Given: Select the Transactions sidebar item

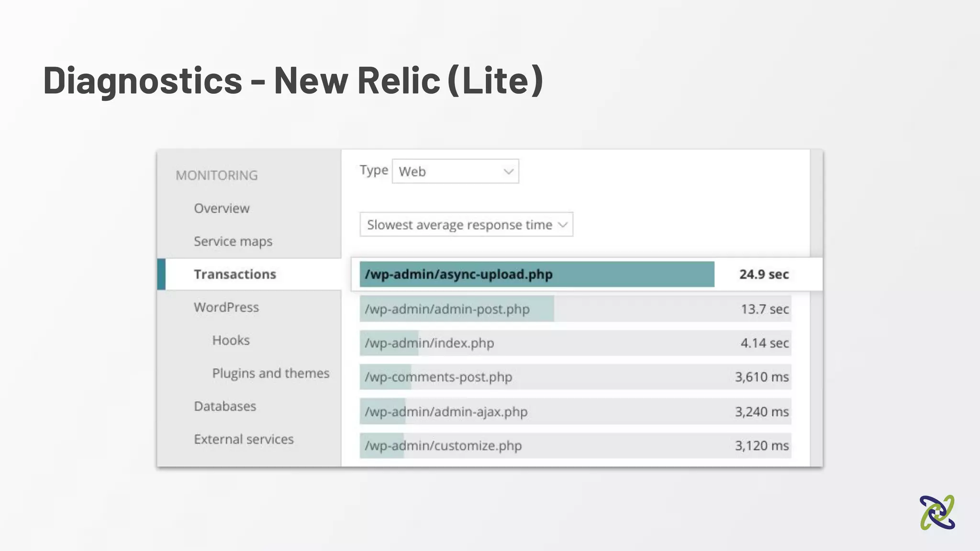Looking at the screenshot, I should point(249,274).
